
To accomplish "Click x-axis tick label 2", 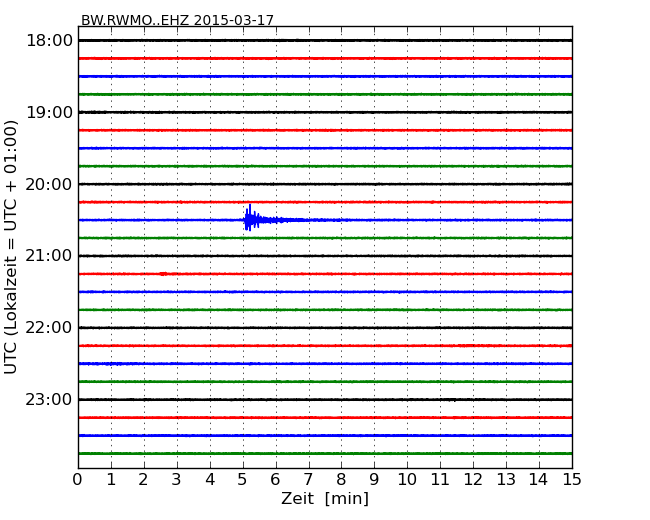I will coord(144,480).
